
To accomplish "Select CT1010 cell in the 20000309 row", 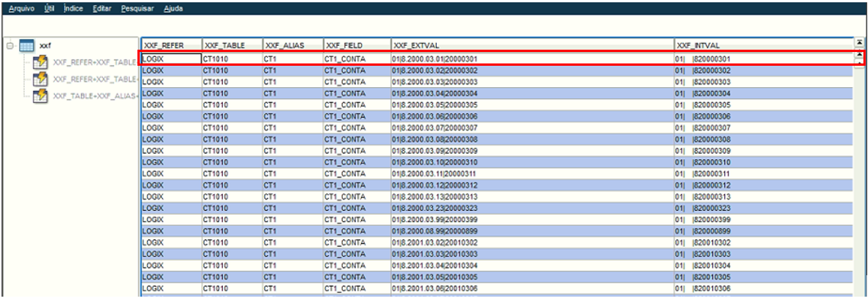I will 233,151.
